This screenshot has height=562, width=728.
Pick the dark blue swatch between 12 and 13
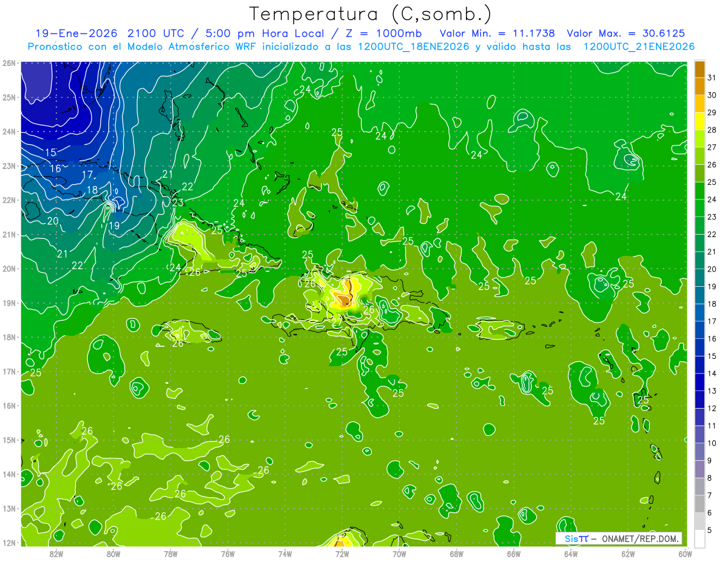(699, 400)
